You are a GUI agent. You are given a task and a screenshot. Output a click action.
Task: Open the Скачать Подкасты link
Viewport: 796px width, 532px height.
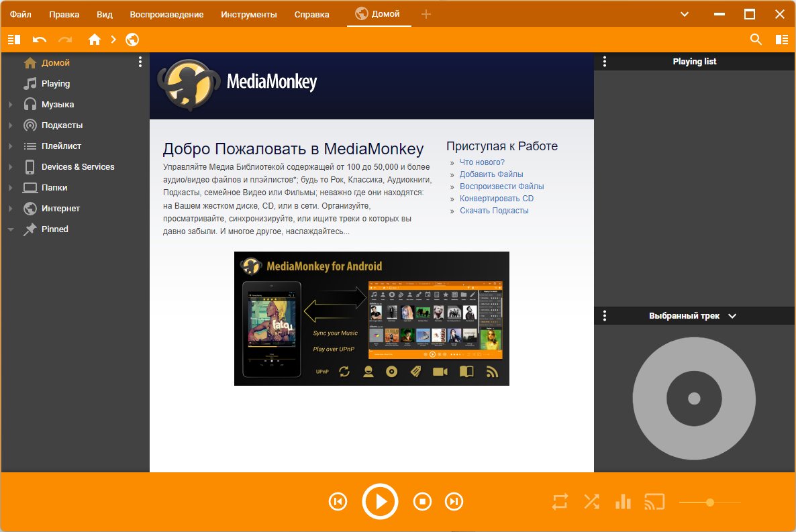(494, 211)
